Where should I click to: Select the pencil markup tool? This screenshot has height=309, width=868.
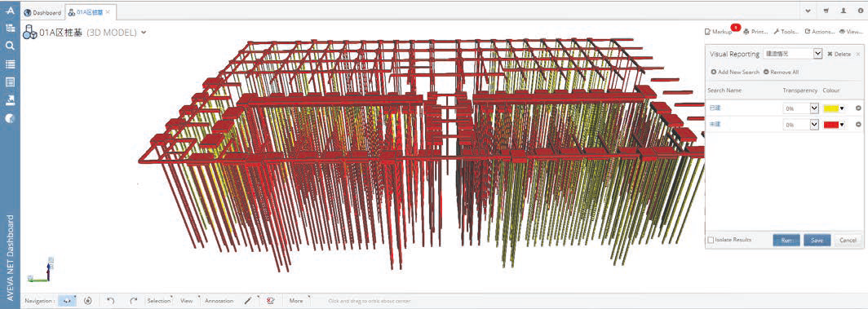[x=248, y=301]
